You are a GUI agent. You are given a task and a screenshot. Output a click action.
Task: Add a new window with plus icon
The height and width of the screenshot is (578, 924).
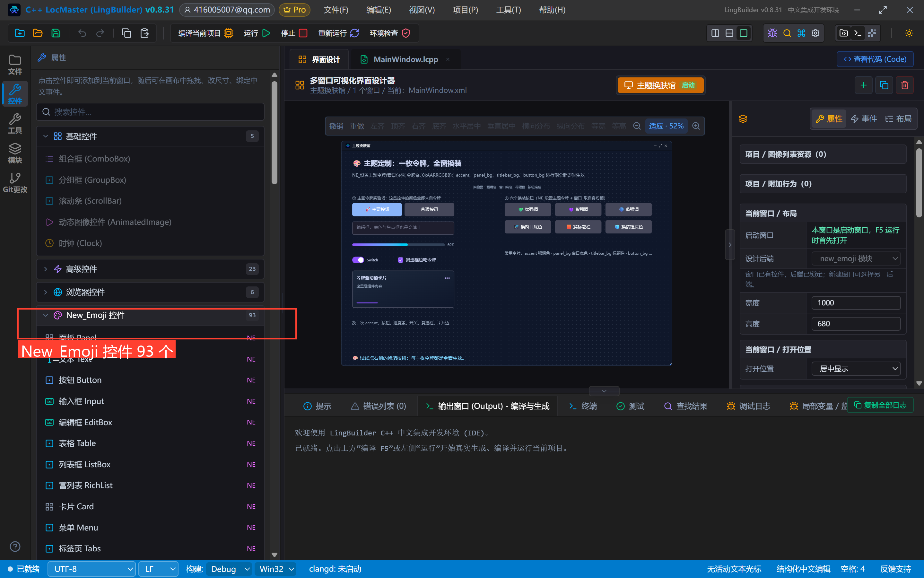point(863,85)
